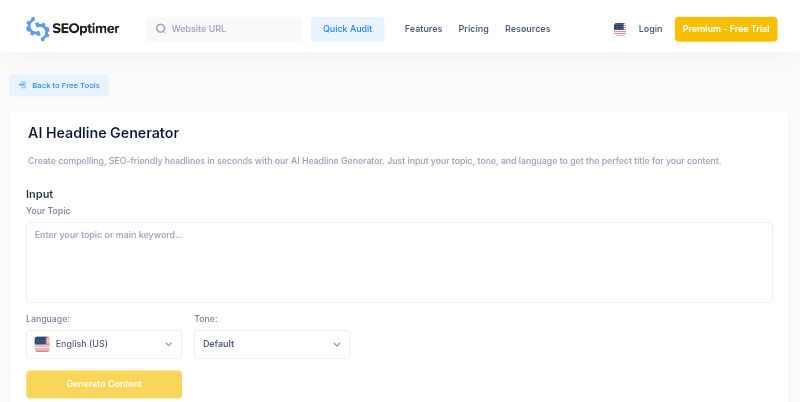Click the Your Topic label
The height and width of the screenshot is (402, 800).
pos(48,211)
